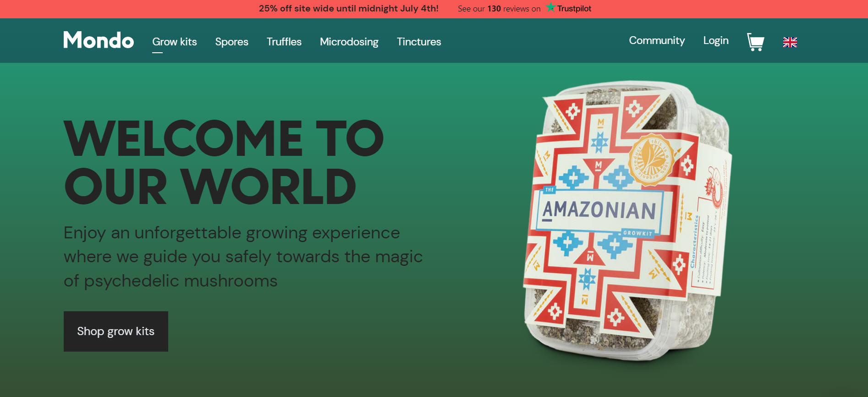Viewport: 868px width, 397px height.
Task: Navigate to Truffles section
Action: coord(284,42)
